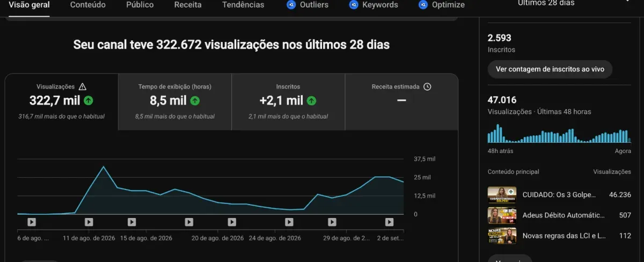The width and height of the screenshot is (644, 262).
Task: Open thumbnail of Novas regras das LCI video
Action: click(502, 236)
